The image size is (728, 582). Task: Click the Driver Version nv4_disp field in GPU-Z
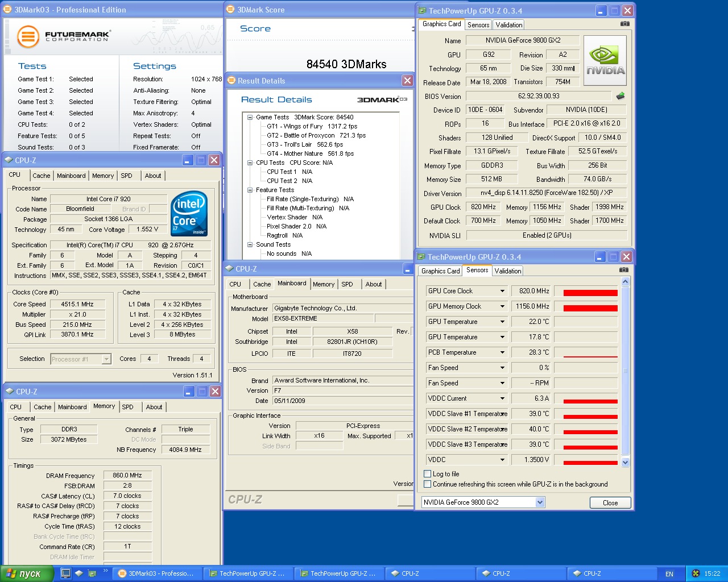coord(547,193)
